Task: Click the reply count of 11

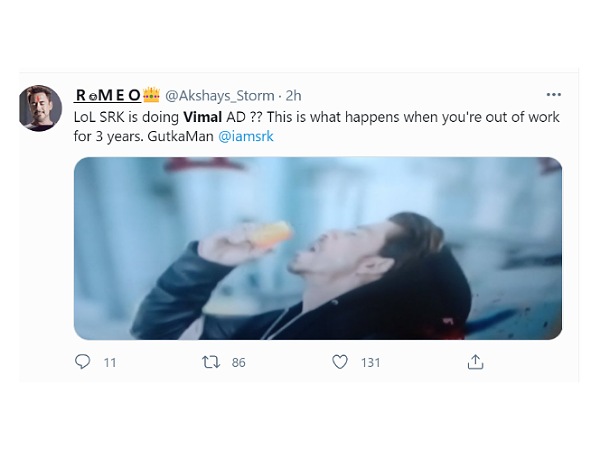Action: click(x=110, y=363)
